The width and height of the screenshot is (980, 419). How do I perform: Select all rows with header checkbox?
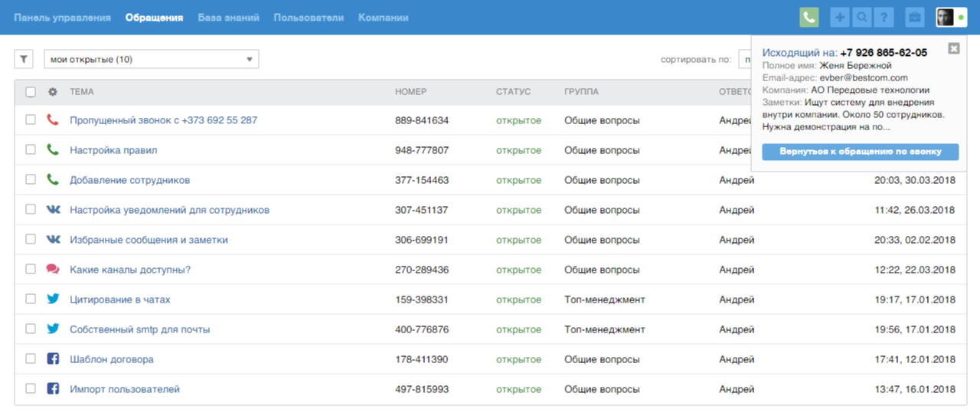[x=31, y=92]
